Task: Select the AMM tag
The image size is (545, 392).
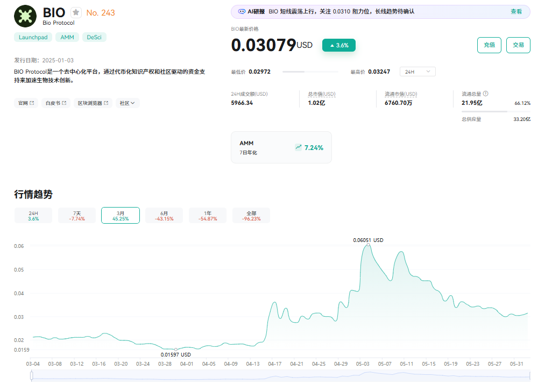Action: (x=67, y=37)
